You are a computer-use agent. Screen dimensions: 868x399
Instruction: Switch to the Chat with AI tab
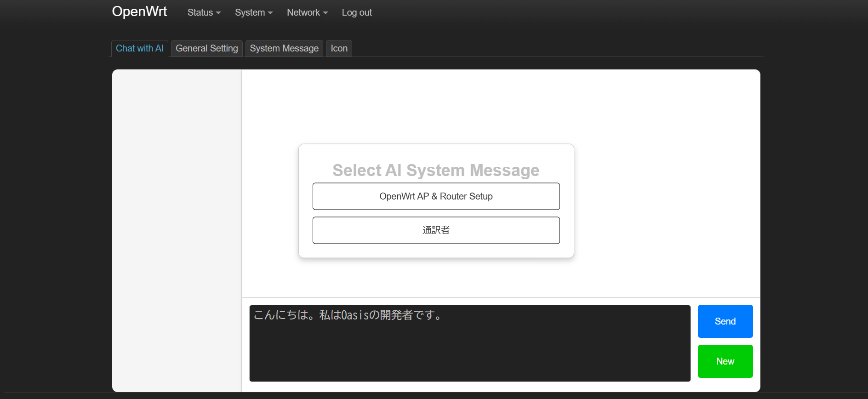click(x=140, y=48)
